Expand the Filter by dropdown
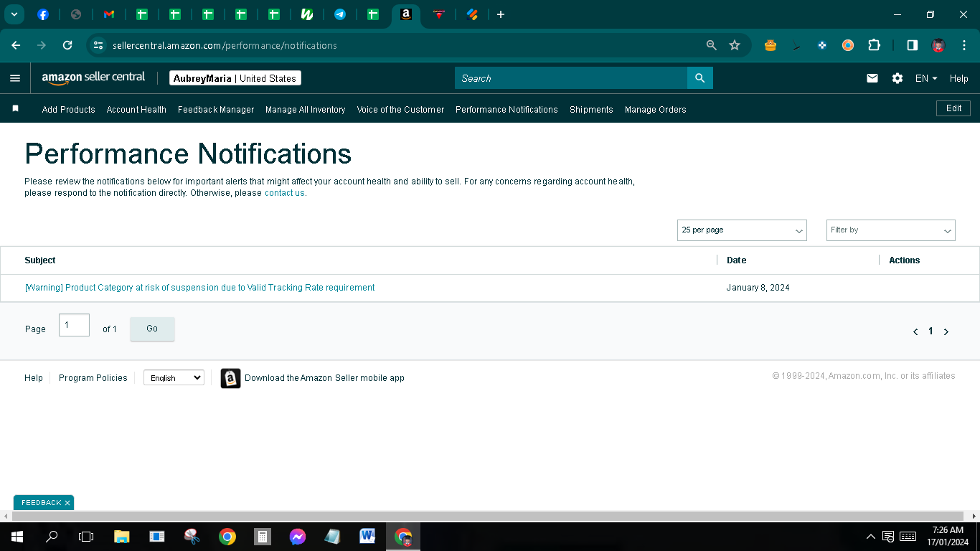The height and width of the screenshot is (551, 980). coord(891,230)
